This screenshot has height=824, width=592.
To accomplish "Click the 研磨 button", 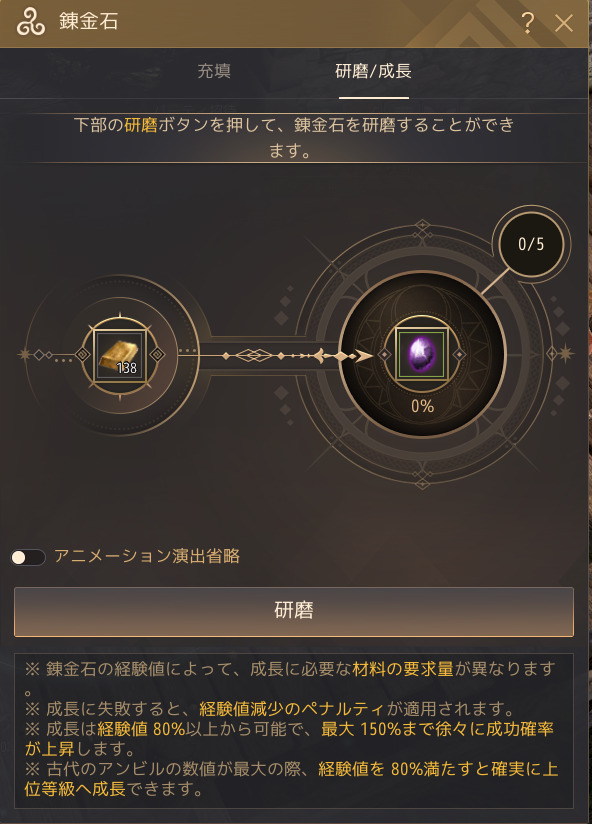I will pyautogui.click(x=294, y=612).
